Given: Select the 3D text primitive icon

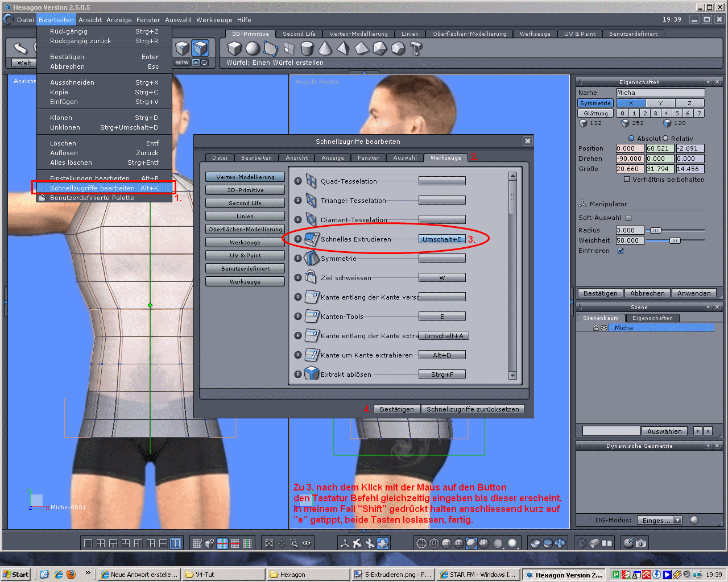Looking at the screenshot, I should pyautogui.click(x=416, y=48).
